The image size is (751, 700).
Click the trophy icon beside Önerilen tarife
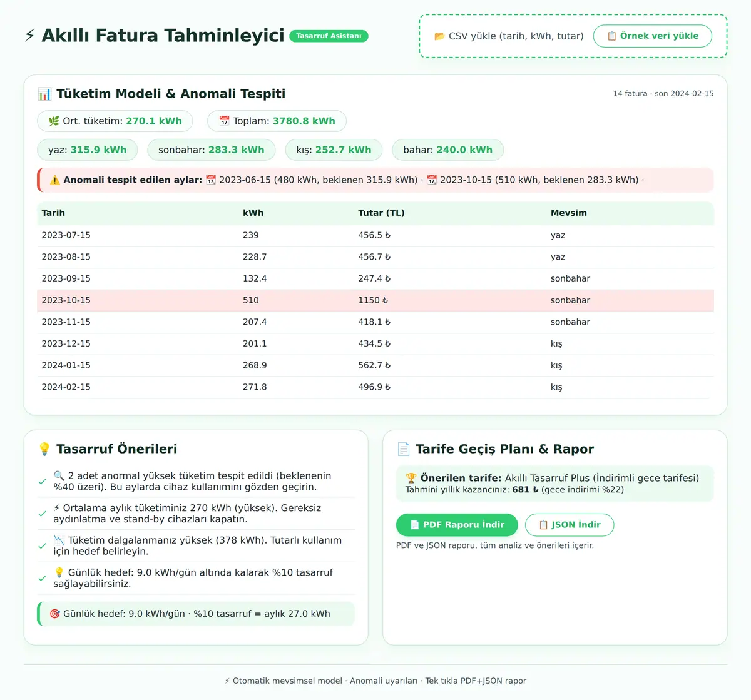(x=411, y=478)
